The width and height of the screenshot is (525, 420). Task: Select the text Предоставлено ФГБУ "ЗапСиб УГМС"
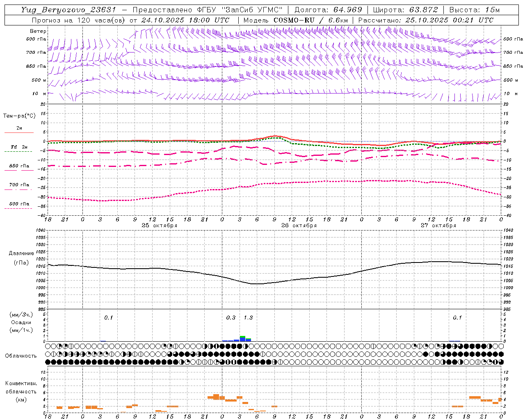[x=208, y=9]
